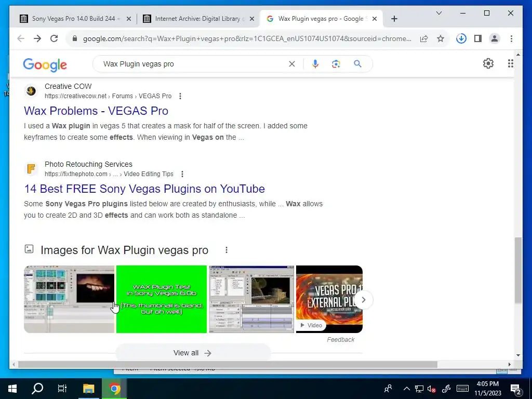Toggle the Chrome side panel icon
532x399 pixels.
click(478, 38)
